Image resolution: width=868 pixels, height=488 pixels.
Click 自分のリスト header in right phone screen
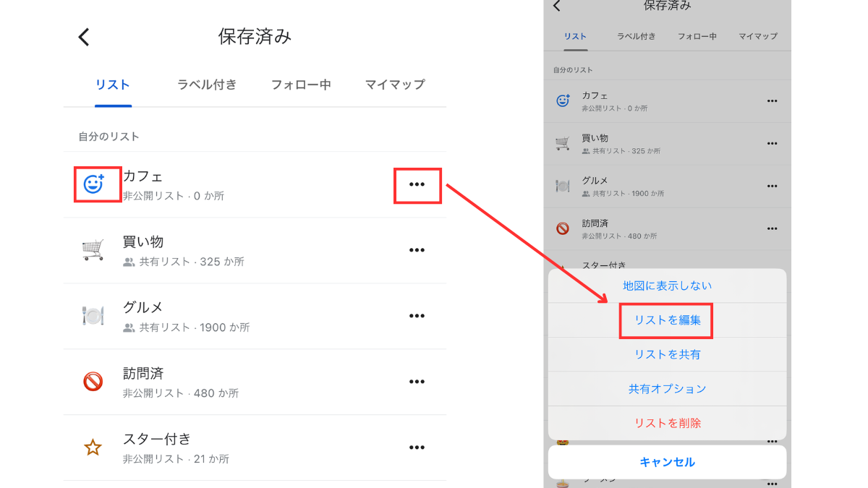(x=573, y=70)
